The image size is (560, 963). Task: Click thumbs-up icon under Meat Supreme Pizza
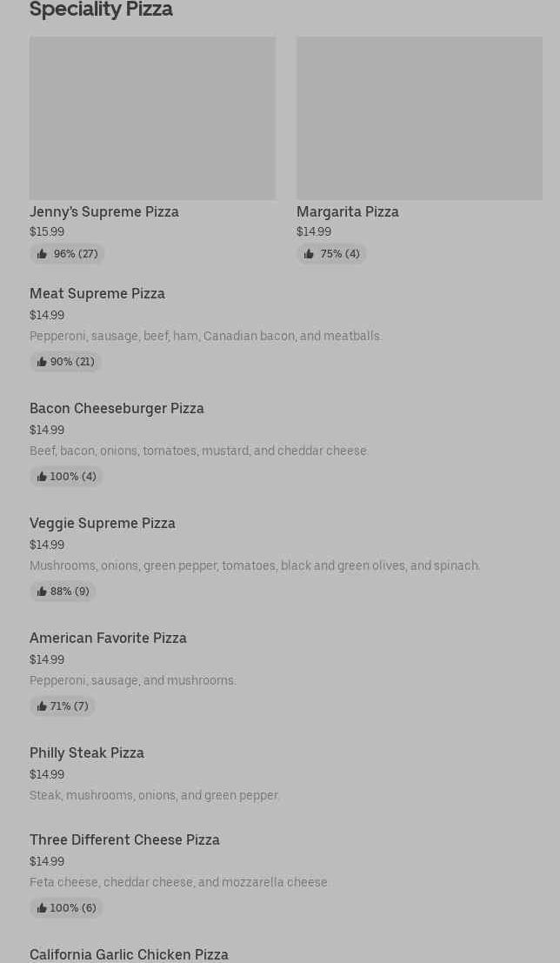42,362
